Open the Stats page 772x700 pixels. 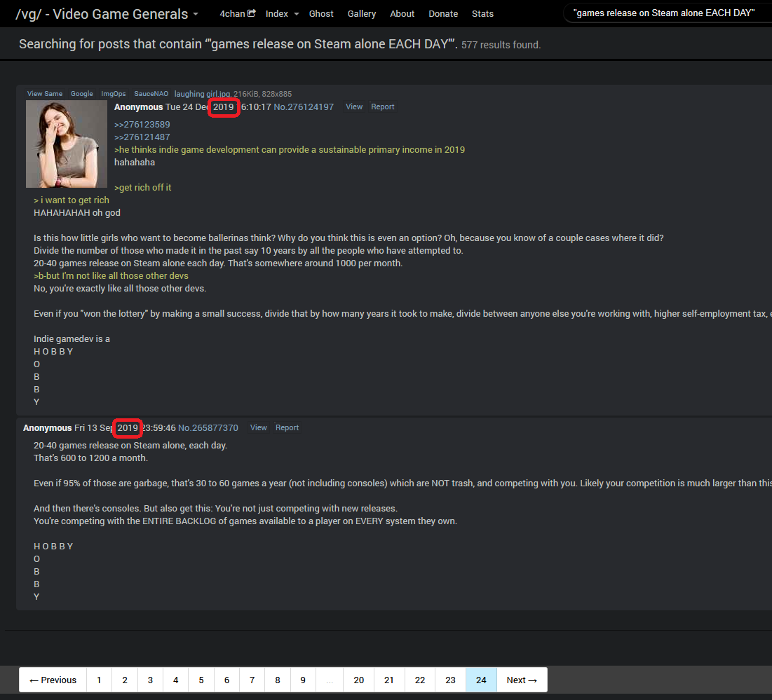(482, 14)
